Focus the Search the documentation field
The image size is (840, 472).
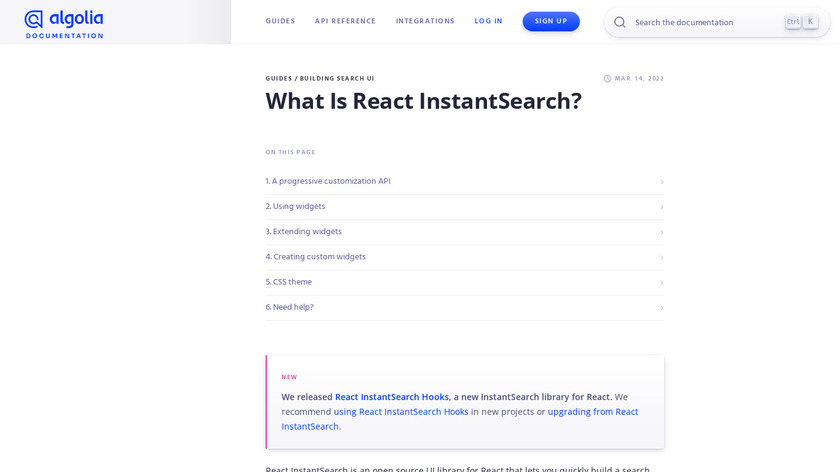[x=717, y=22]
